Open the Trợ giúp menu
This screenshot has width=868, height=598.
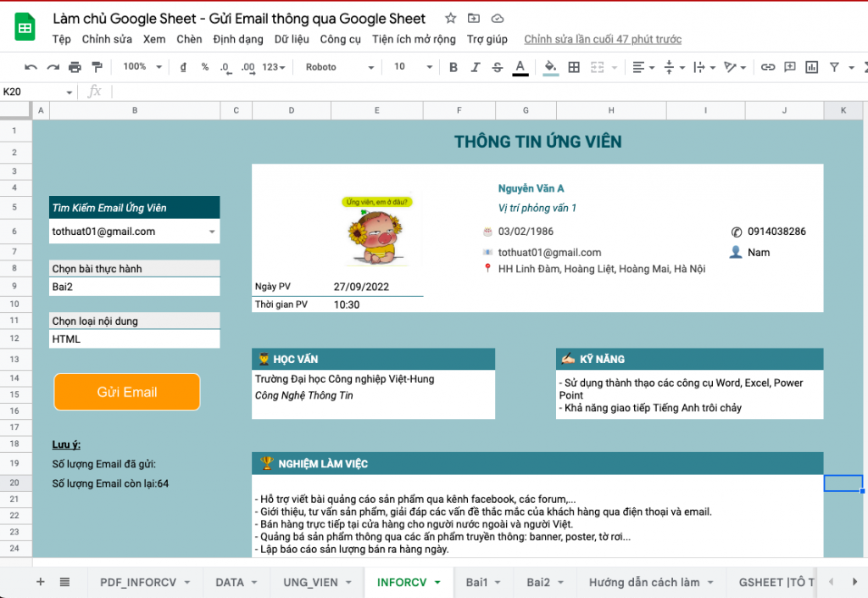487,39
